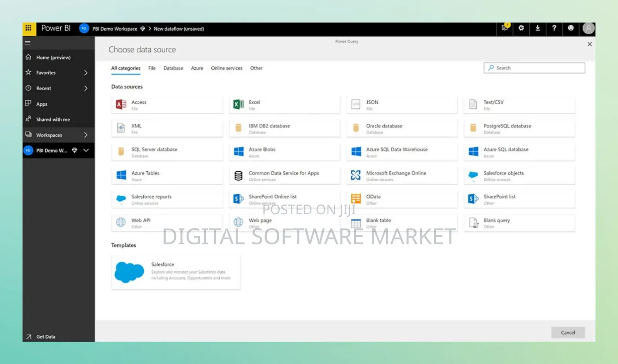This screenshot has width=618, height=364.
Task: Switch to the Azure tab
Action: click(x=197, y=68)
